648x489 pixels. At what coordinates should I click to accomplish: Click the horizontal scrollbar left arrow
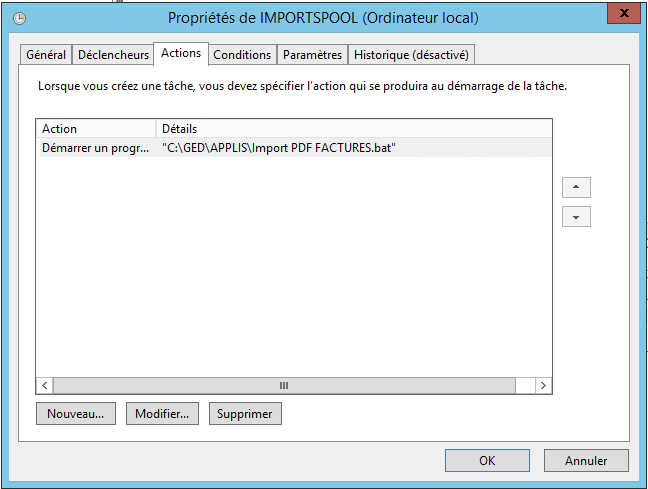45,385
